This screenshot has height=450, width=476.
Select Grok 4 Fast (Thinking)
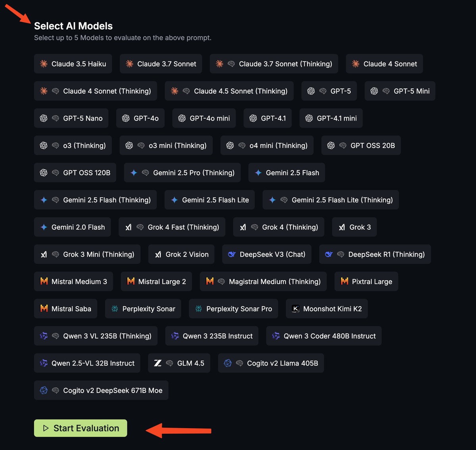(x=171, y=227)
